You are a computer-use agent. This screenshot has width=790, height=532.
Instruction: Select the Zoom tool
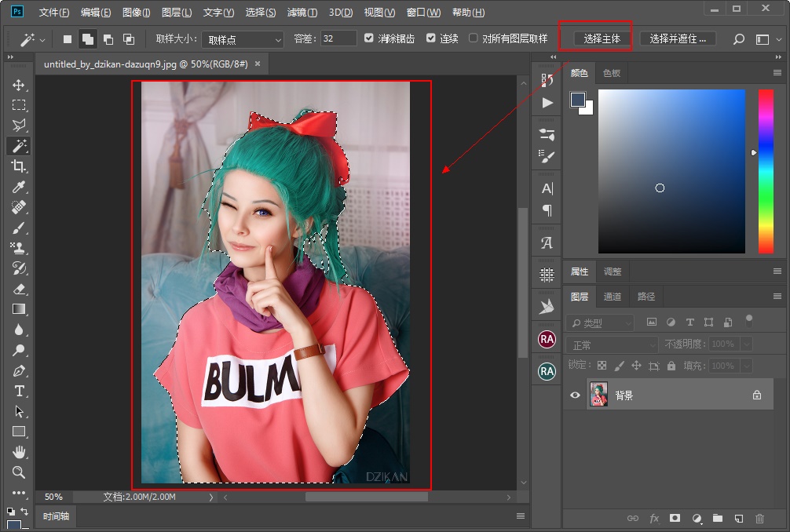[19, 472]
